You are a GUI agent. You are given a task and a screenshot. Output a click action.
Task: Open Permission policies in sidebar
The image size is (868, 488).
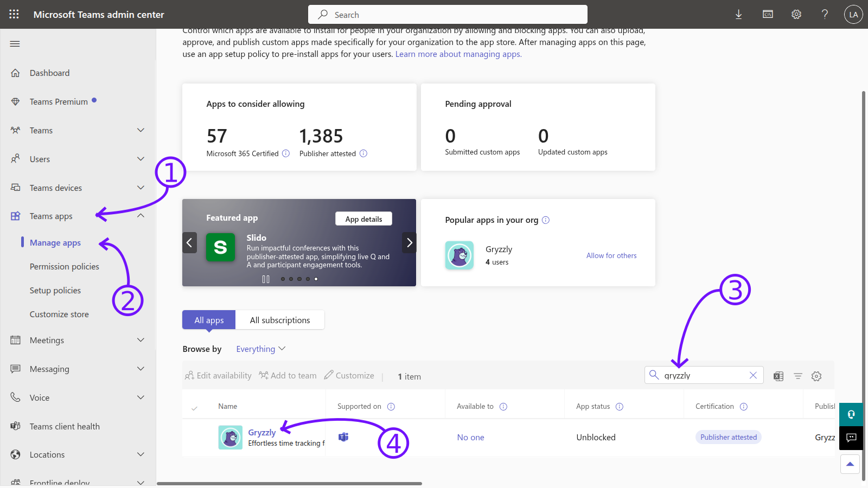[65, 266]
